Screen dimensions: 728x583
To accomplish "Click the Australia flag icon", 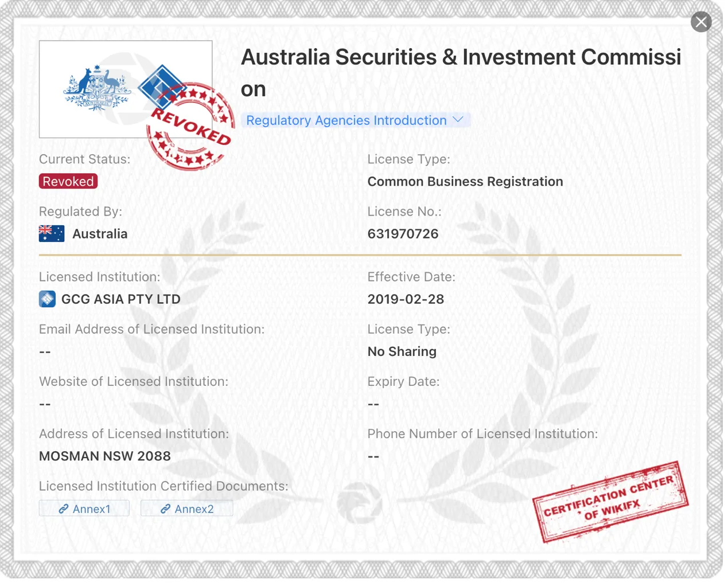I will [52, 234].
